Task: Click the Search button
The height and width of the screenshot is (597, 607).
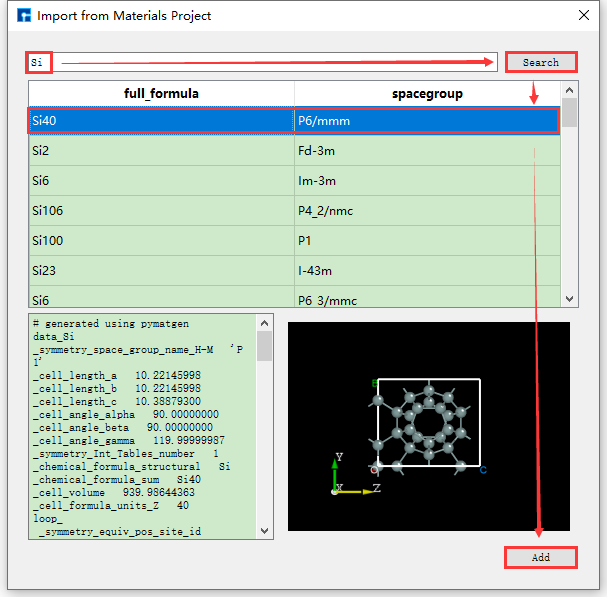Action: (x=541, y=62)
